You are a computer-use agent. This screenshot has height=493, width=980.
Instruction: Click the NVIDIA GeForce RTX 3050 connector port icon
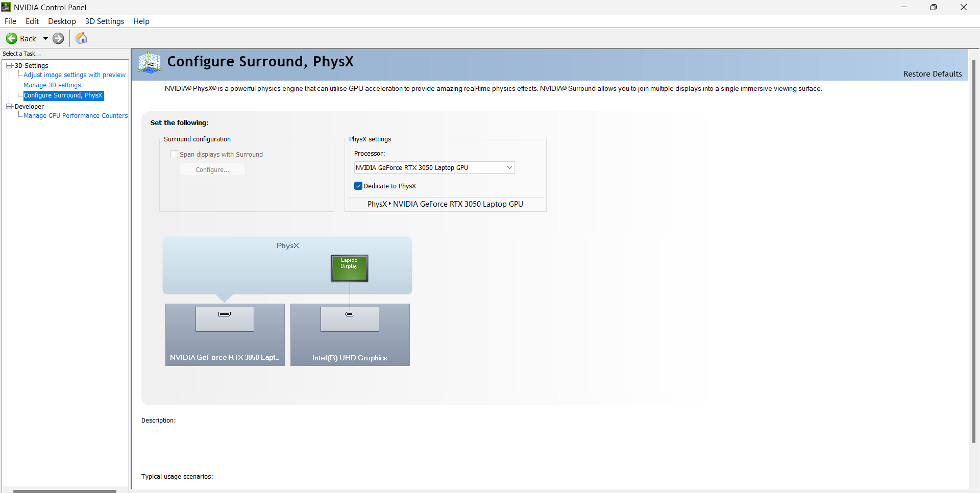point(225,314)
